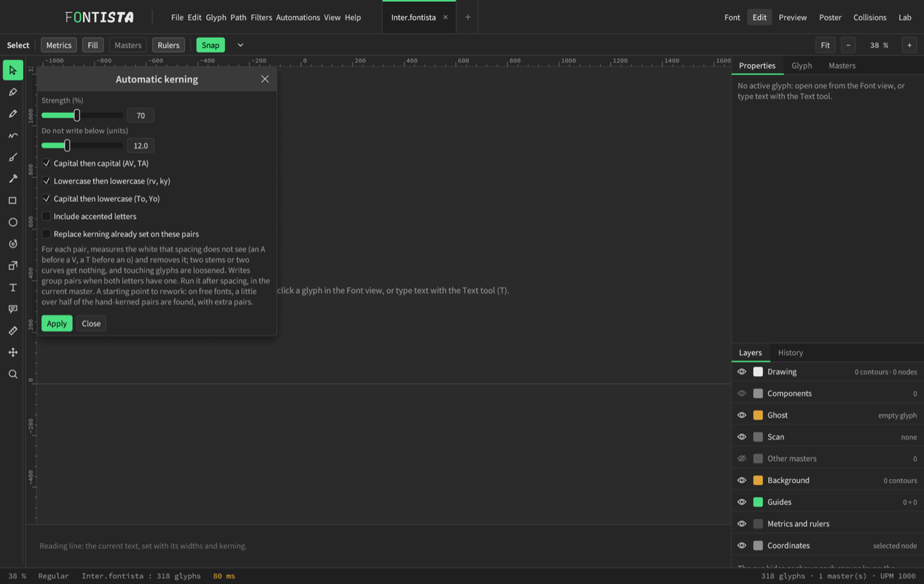This screenshot has width=924, height=584.
Task: Select the arrow Select tool
Action: click(13, 70)
